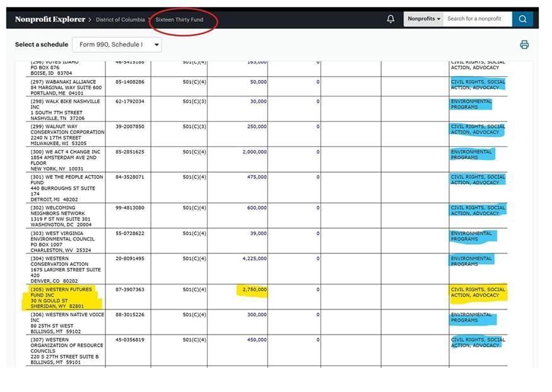
Task: Select the (301) We The People Action entry
Action: pos(67,188)
